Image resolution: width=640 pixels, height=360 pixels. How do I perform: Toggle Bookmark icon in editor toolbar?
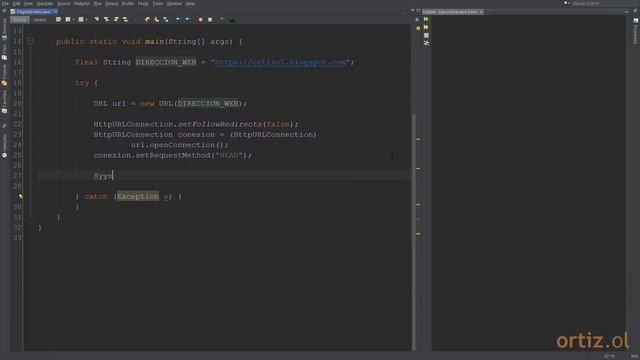point(166,20)
